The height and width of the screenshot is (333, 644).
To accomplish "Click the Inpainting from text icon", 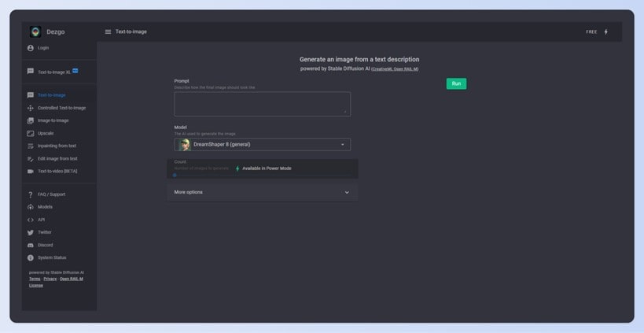I will pos(31,146).
